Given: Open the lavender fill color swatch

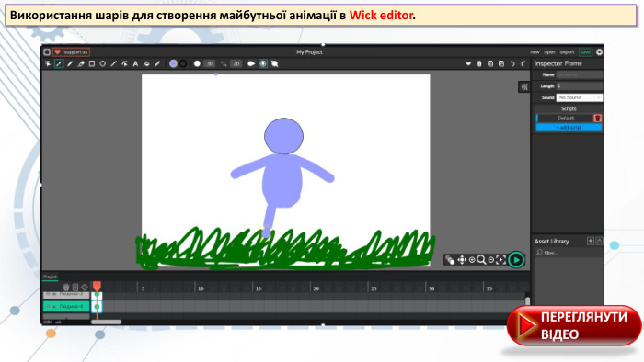Looking at the screenshot, I should tap(173, 63).
